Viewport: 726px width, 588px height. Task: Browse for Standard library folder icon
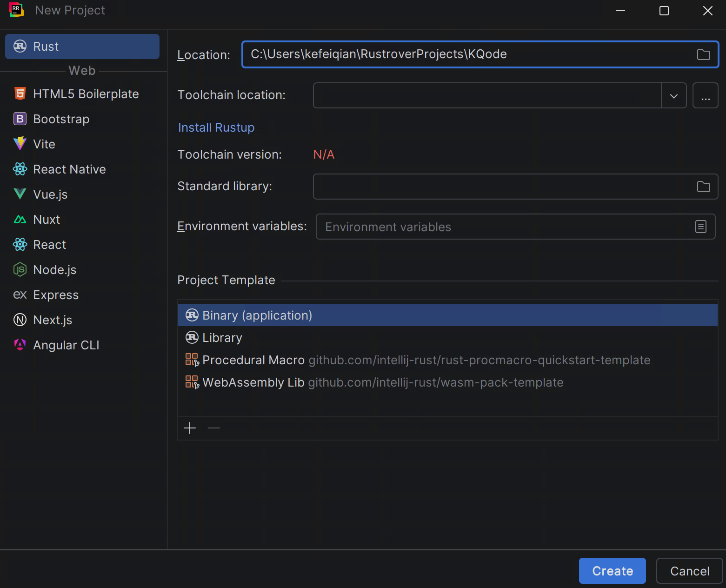tap(703, 187)
